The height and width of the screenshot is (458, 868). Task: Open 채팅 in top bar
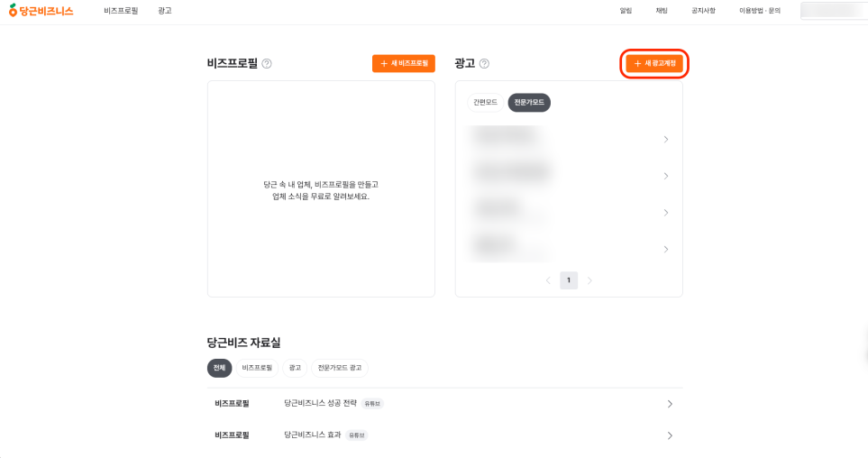pos(662,11)
